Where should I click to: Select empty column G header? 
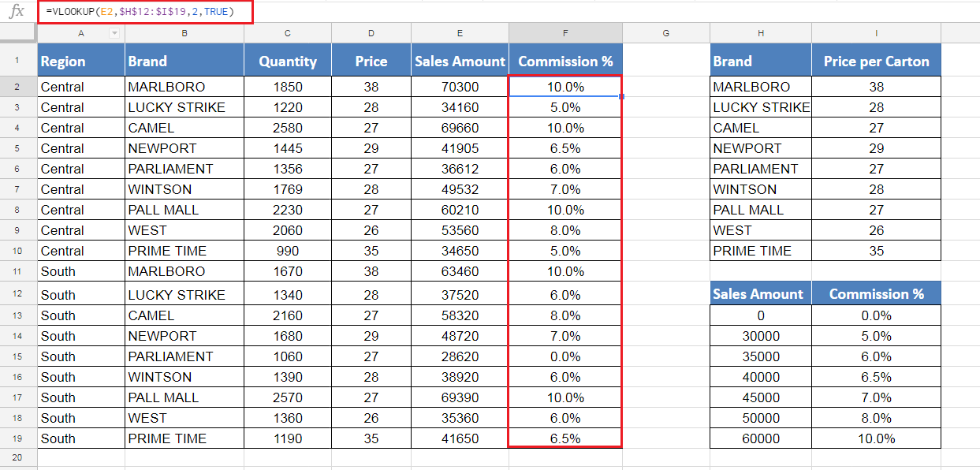[x=666, y=33]
